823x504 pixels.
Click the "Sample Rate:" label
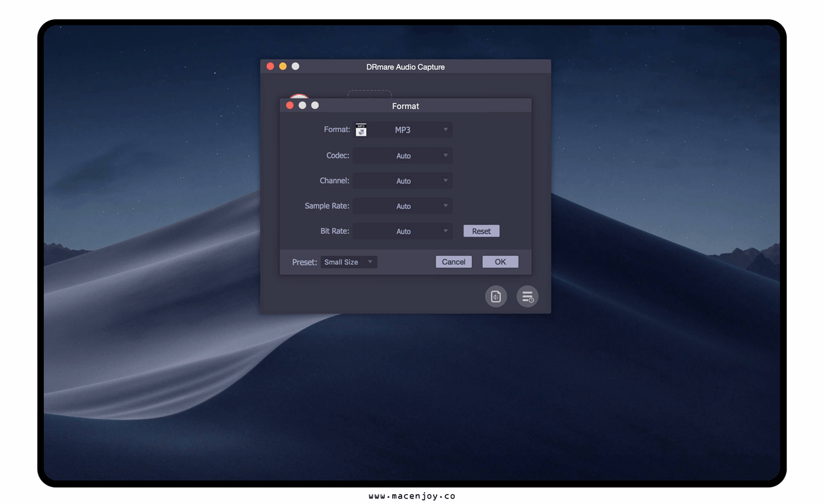[x=327, y=206]
